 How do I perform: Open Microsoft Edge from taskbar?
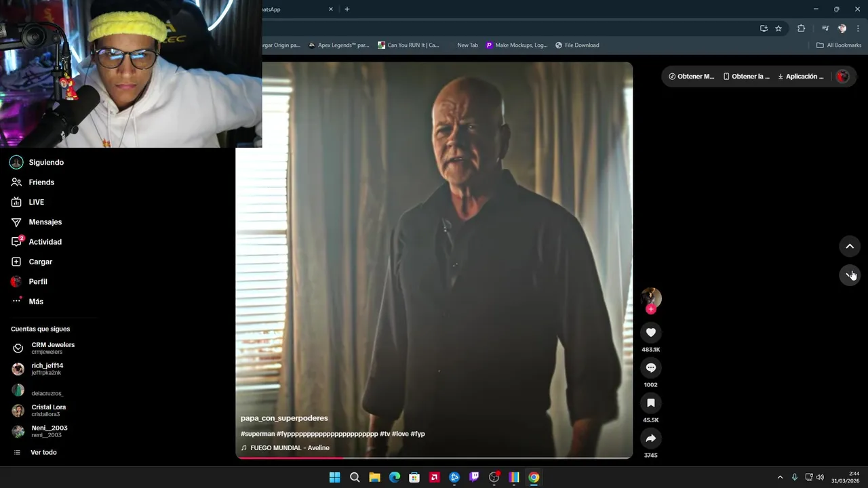[395, 477]
